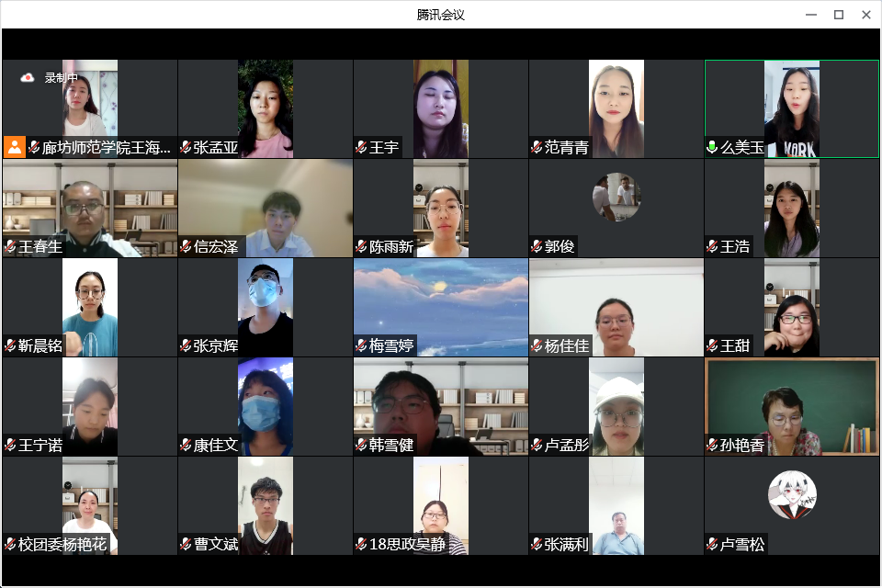
Task: Click name label 王宁诺
Action: pos(40,445)
